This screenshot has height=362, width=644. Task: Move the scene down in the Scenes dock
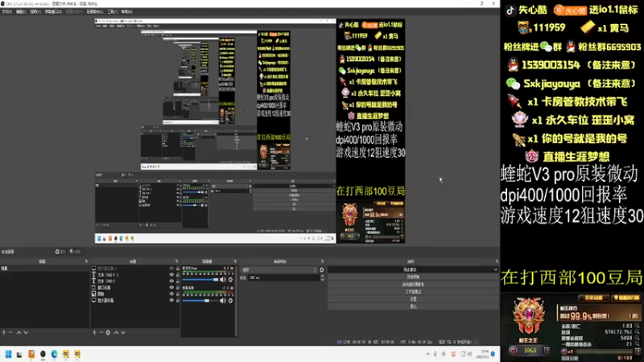click(26, 332)
